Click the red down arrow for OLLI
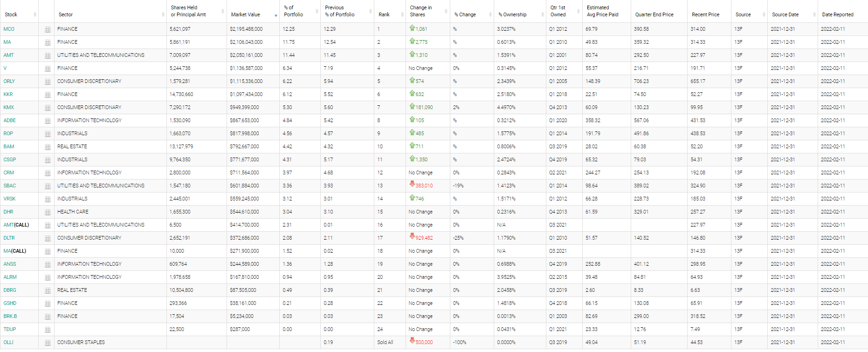Screen dimensions: 868x352 [x=412, y=342]
